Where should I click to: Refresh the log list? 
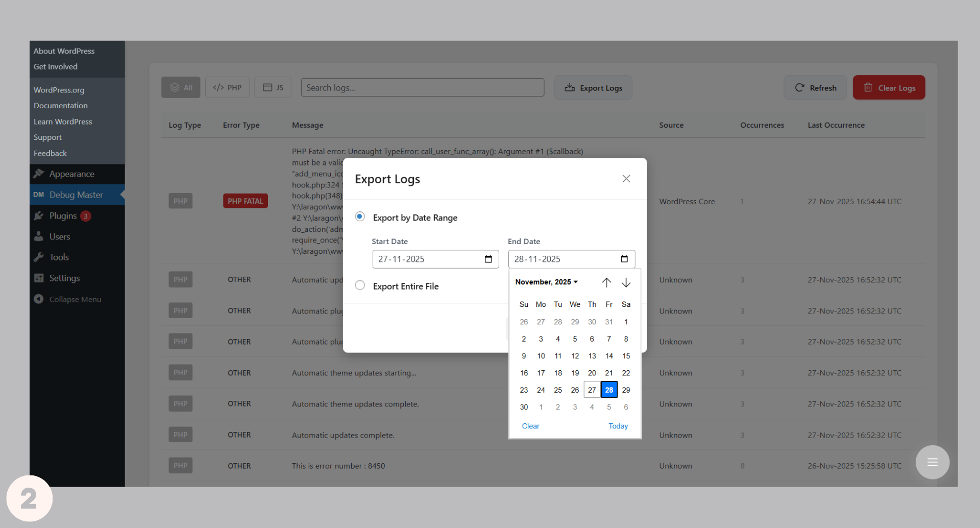815,88
